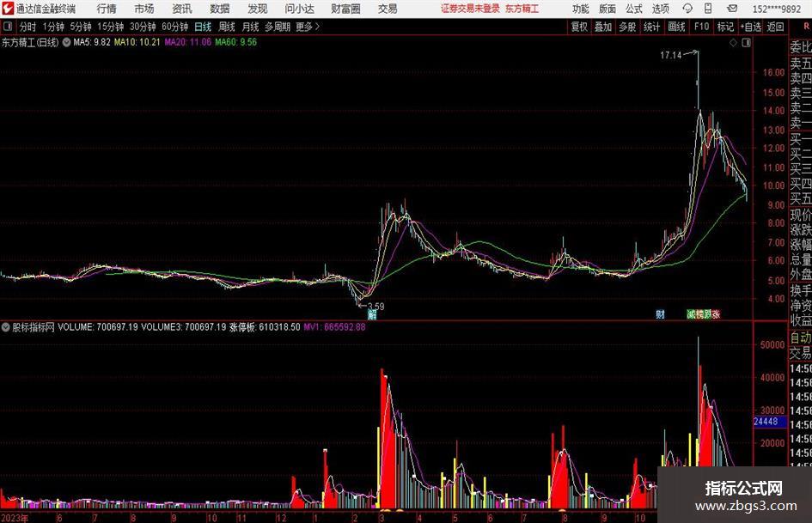Click the 2023年 label on time axis
This screenshot has width=812, height=523.
[15, 518]
